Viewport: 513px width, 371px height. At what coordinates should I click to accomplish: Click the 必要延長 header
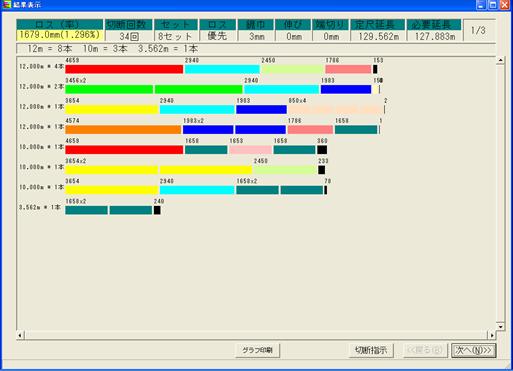tap(434, 24)
